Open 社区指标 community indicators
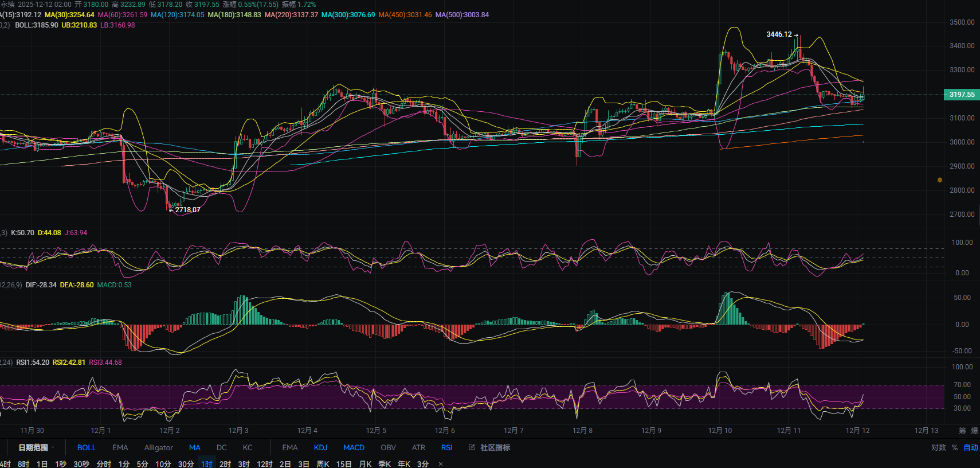The image size is (980, 468). click(x=495, y=447)
